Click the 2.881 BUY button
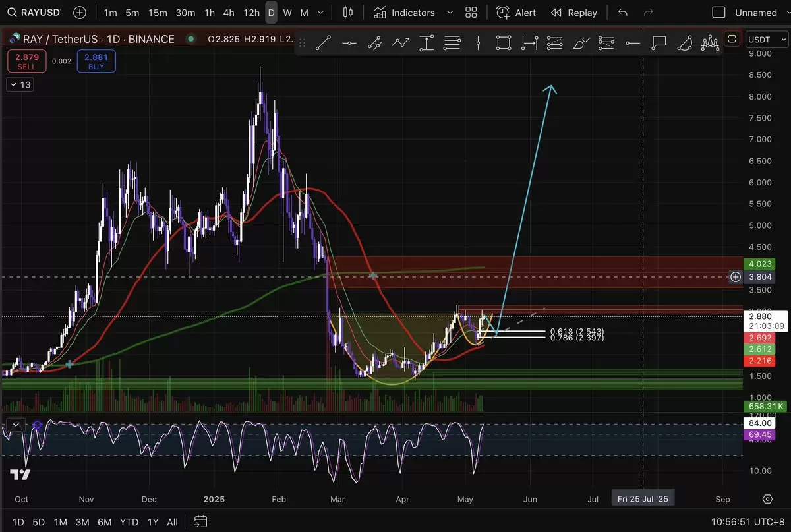This screenshot has height=532, width=791. tap(96, 61)
